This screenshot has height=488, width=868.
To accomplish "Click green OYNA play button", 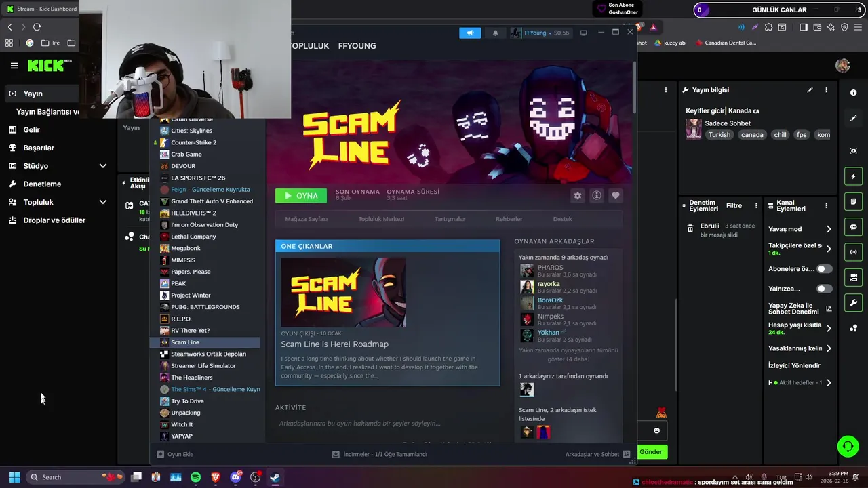I will pyautogui.click(x=300, y=196).
